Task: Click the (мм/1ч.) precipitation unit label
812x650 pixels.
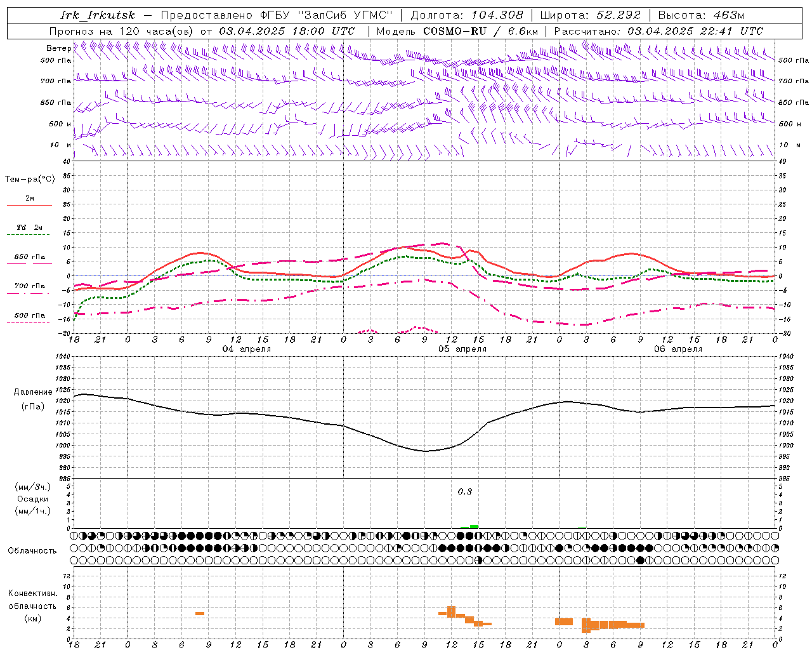Action: 33,511
